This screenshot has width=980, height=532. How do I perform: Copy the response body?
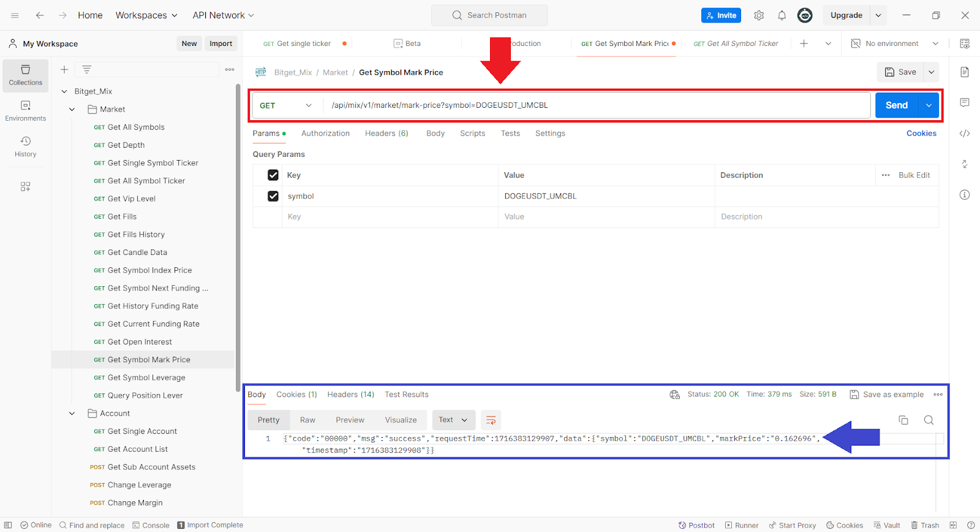point(903,420)
